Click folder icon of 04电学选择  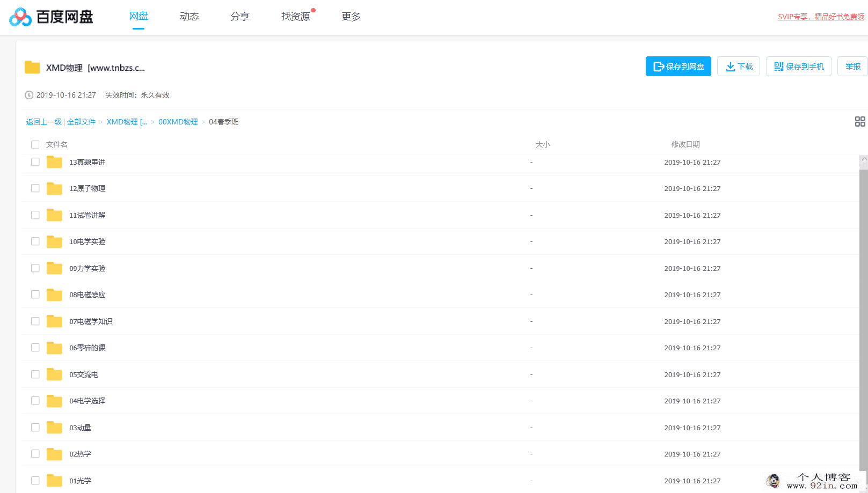tap(54, 401)
